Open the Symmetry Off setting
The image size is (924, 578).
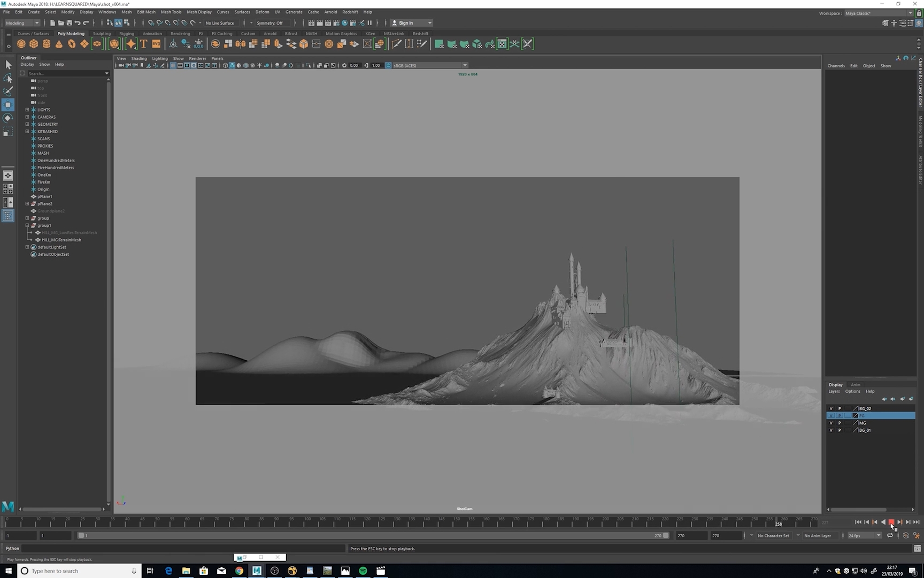point(270,23)
